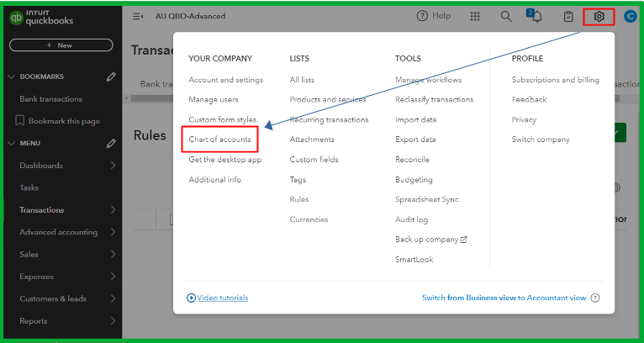Open Additional info
The height and width of the screenshot is (343, 644).
pyautogui.click(x=214, y=180)
